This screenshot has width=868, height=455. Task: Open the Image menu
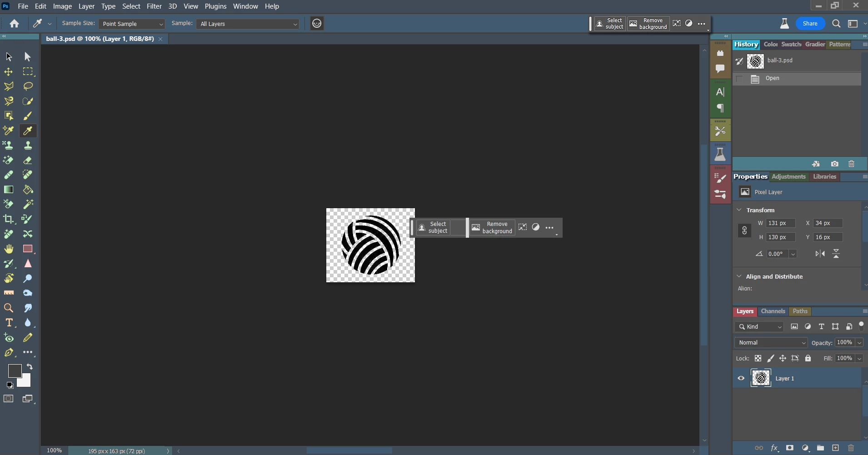(x=62, y=6)
